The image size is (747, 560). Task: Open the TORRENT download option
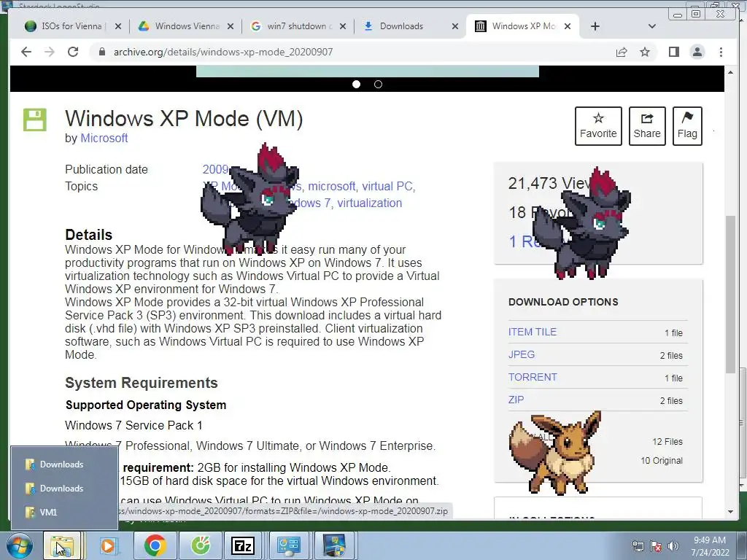click(x=533, y=377)
